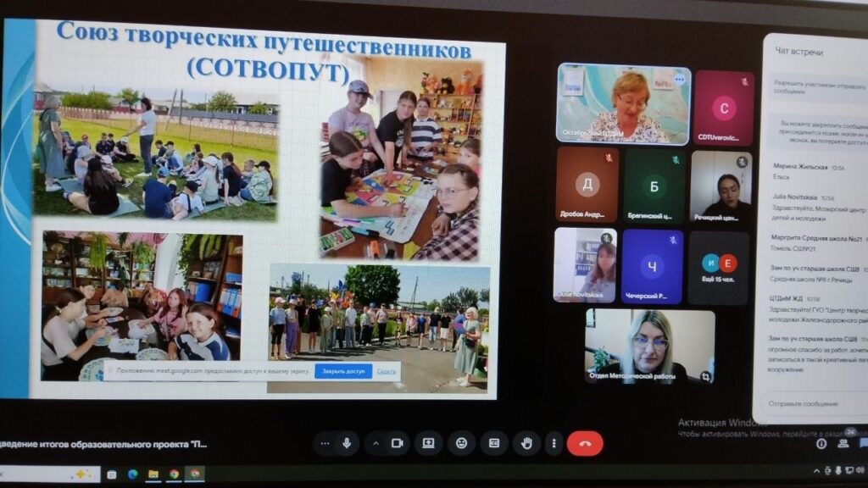
Task: Open the emoji reactions icon
Action: (x=461, y=443)
